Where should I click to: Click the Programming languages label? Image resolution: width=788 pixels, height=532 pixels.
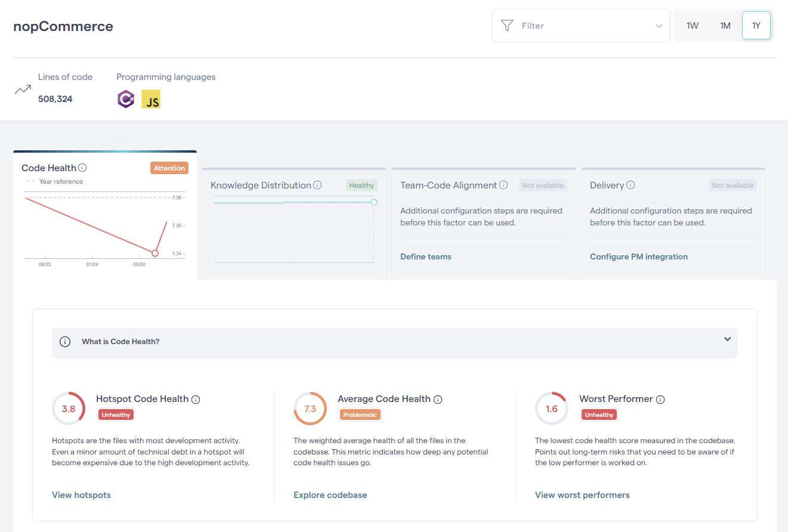pyautogui.click(x=166, y=77)
